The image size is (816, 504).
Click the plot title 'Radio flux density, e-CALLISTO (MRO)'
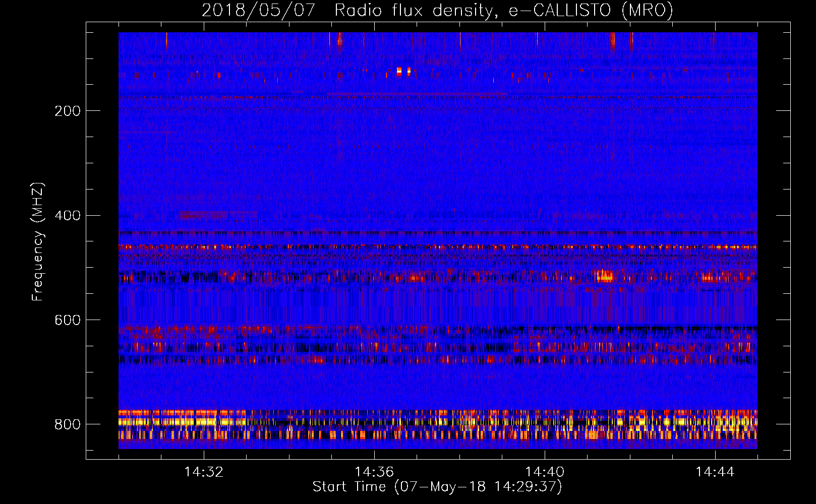click(x=503, y=11)
